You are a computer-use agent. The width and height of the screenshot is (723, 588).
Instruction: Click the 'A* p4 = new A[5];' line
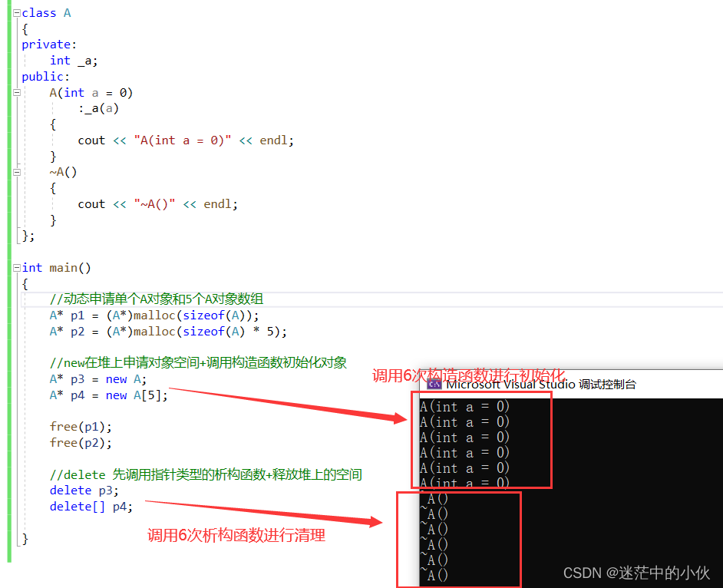(109, 395)
